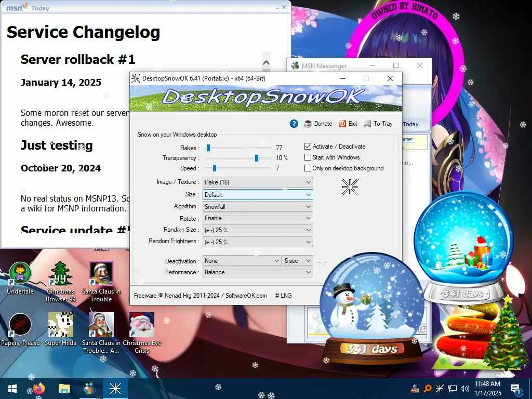Click the taskbar clock showing 11:48 AM

tap(487, 389)
